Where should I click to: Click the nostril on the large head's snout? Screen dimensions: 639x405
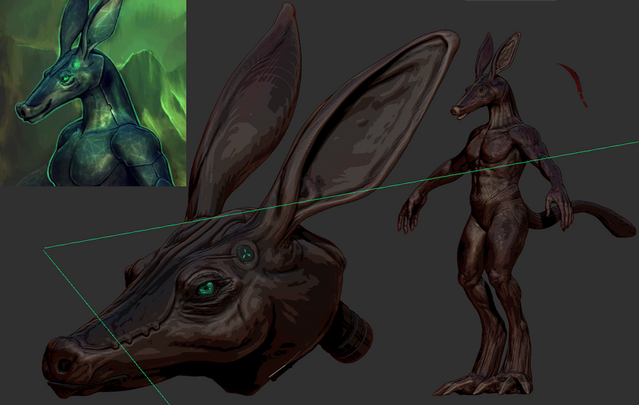(64, 363)
